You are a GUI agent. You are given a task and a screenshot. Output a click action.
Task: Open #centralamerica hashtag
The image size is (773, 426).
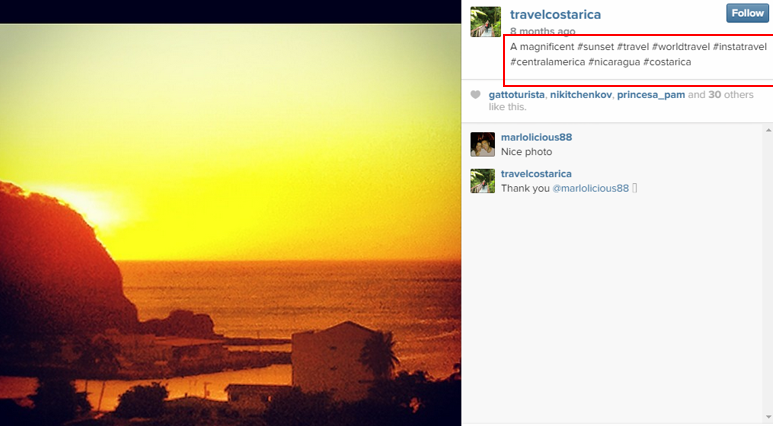point(547,62)
